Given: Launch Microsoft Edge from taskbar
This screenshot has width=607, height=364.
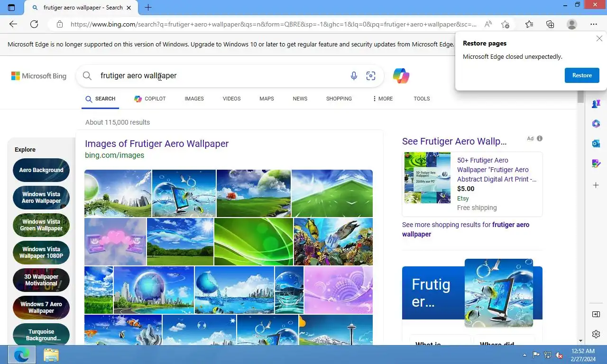Looking at the screenshot, I should click(x=22, y=355).
